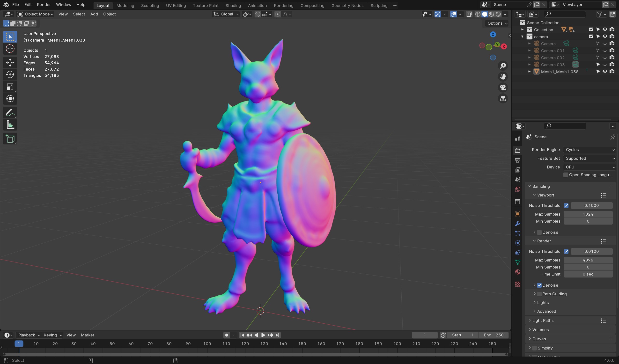Open the Render menu
Image resolution: width=619 pixels, height=364 pixels.
point(44,5)
